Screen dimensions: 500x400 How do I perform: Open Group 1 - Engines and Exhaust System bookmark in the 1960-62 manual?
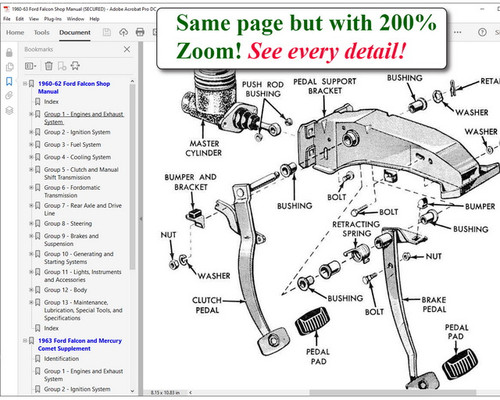[x=84, y=118]
